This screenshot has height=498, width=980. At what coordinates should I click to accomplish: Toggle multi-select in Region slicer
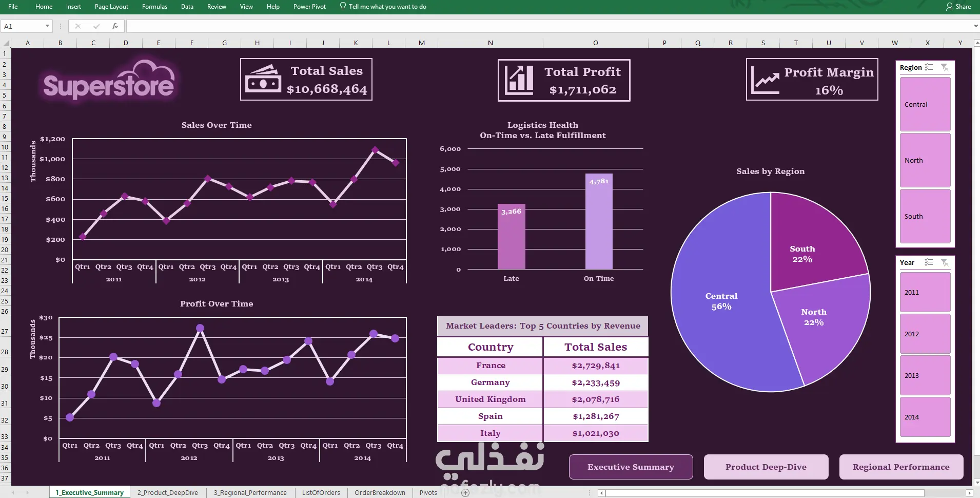pos(929,67)
